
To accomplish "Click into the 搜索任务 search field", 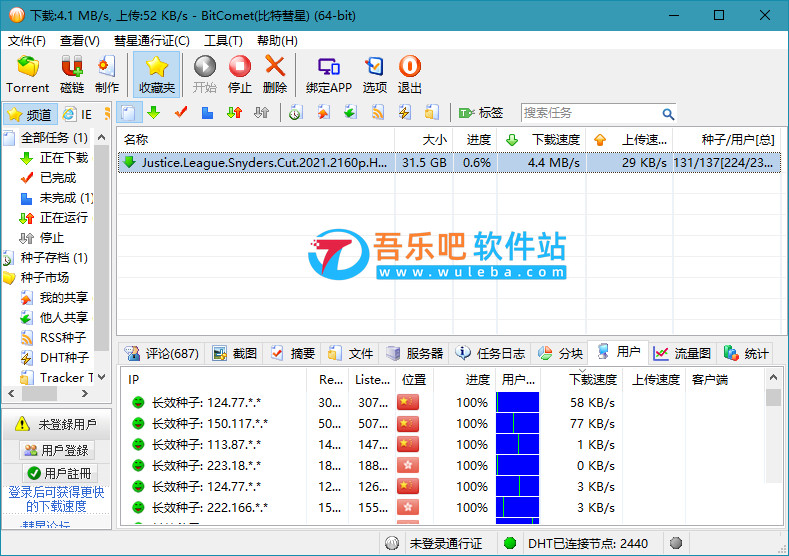I will [591, 113].
